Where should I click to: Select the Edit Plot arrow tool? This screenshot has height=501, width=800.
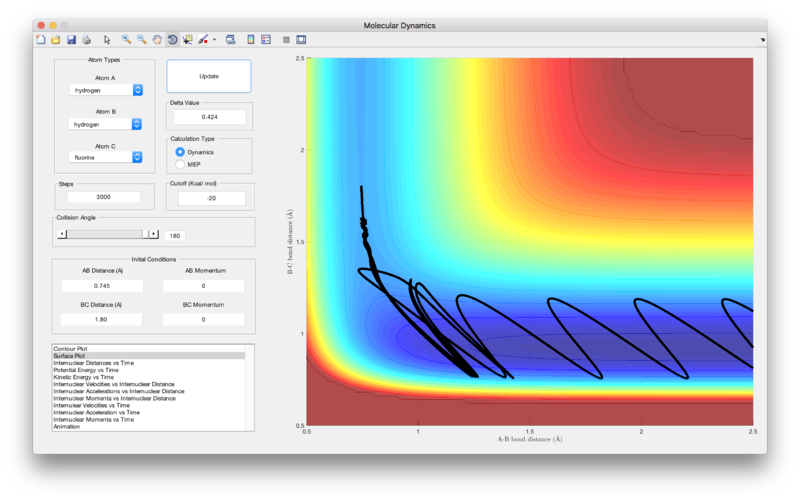coord(107,39)
